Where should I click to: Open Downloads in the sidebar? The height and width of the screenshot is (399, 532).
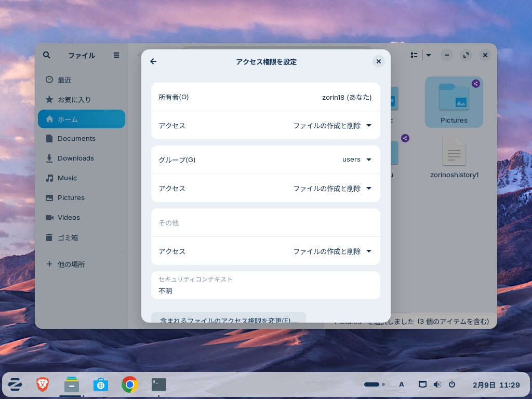pyautogui.click(x=75, y=158)
